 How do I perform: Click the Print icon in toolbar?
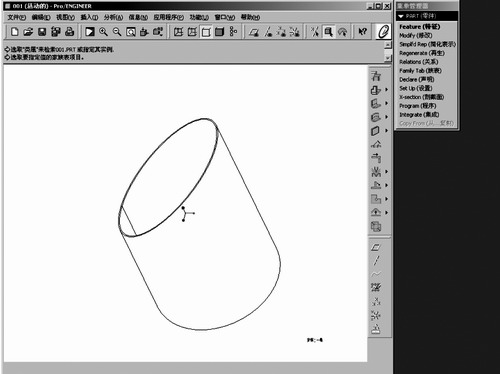coord(69,32)
